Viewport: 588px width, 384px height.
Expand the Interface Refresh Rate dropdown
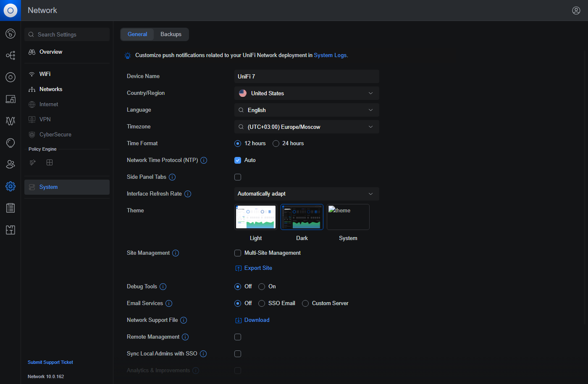coord(307,194)
